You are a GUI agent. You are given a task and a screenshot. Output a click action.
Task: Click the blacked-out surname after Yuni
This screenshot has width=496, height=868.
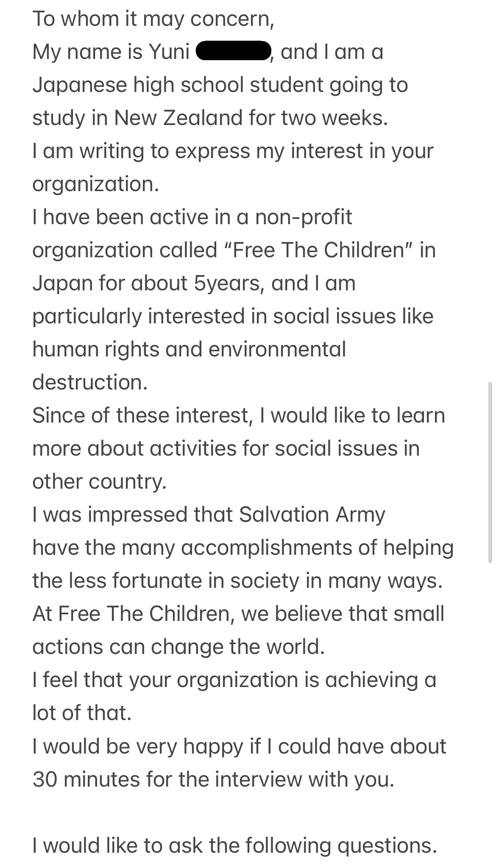coord(234,52)
